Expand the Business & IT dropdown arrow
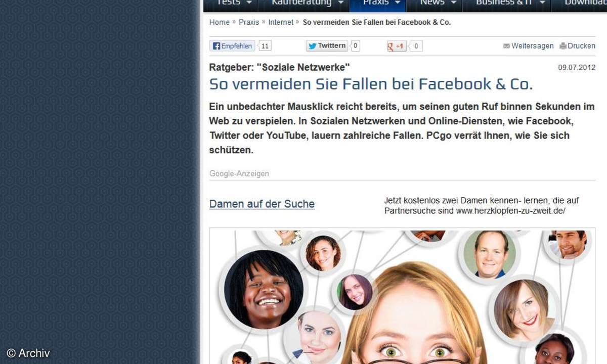The width and height of the screenshot is (607, 364). pos(542,3)
